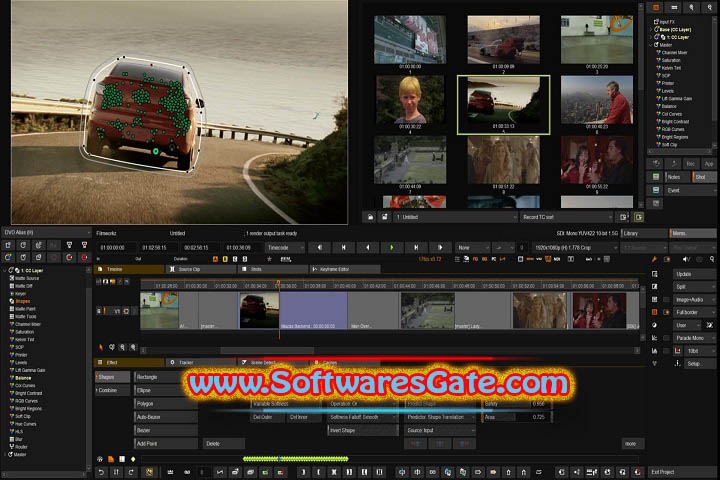The image size is (720, 480).
Task: Select the Balance effect in left tree
Action: [23, 378]
